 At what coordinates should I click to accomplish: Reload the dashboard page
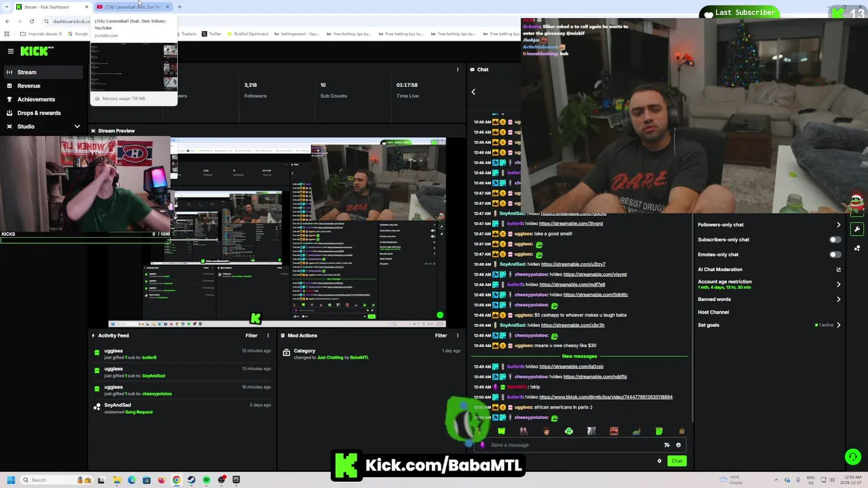(31, 21)
